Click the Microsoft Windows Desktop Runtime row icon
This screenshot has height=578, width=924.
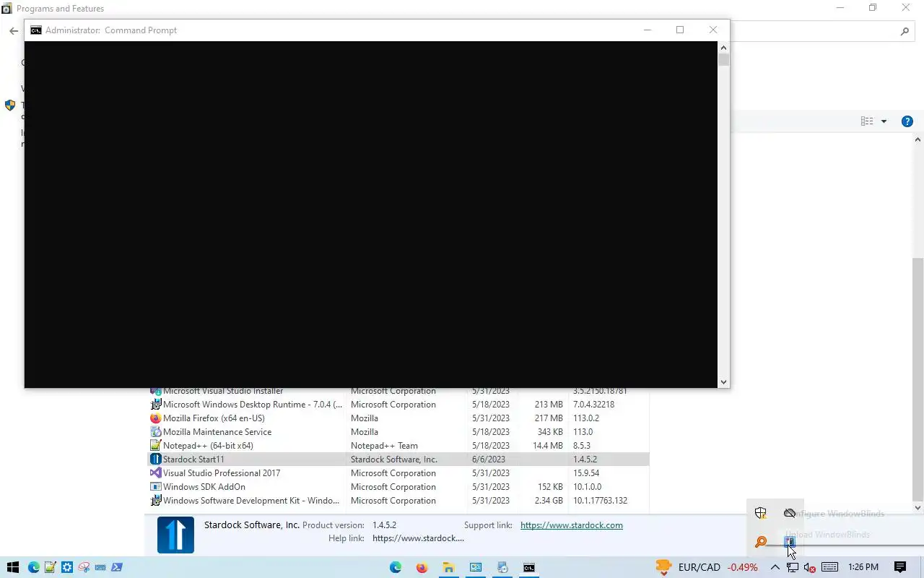tap(155, 405)
